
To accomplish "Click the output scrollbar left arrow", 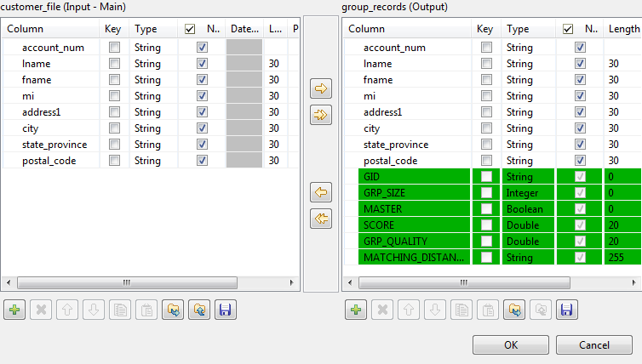I will click(350, 282).
